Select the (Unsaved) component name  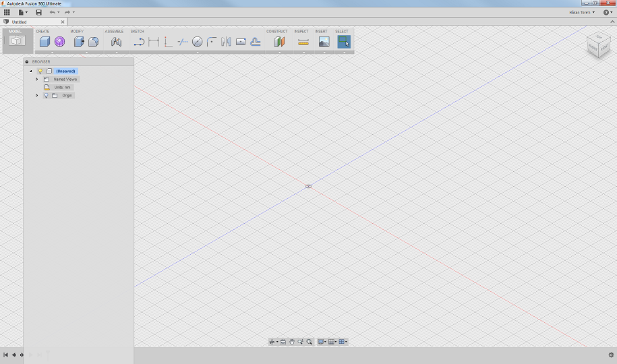pos(65,71)
